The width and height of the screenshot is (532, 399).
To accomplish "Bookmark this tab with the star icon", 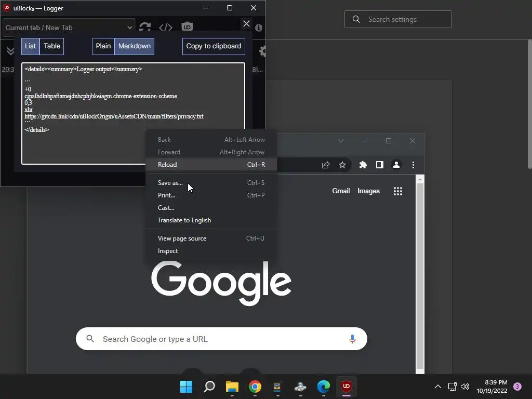I will coord(342,165).
